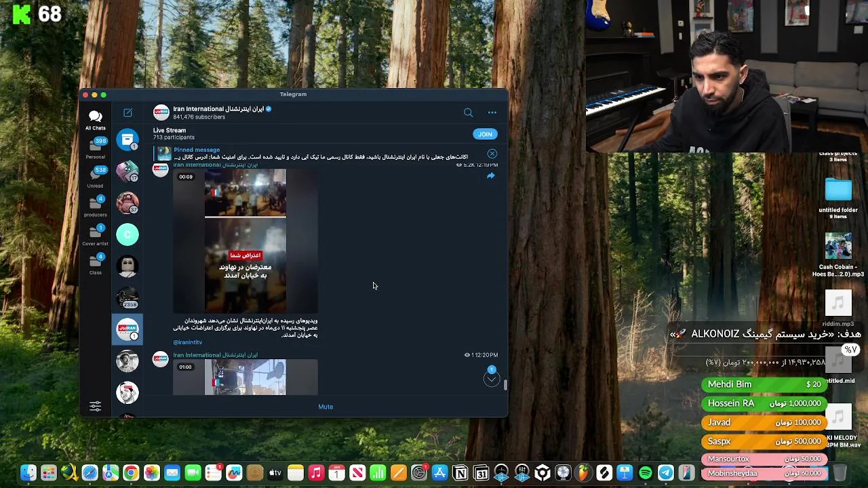
Task: Compose a new message in Telegram
Action: click(127, 113)
